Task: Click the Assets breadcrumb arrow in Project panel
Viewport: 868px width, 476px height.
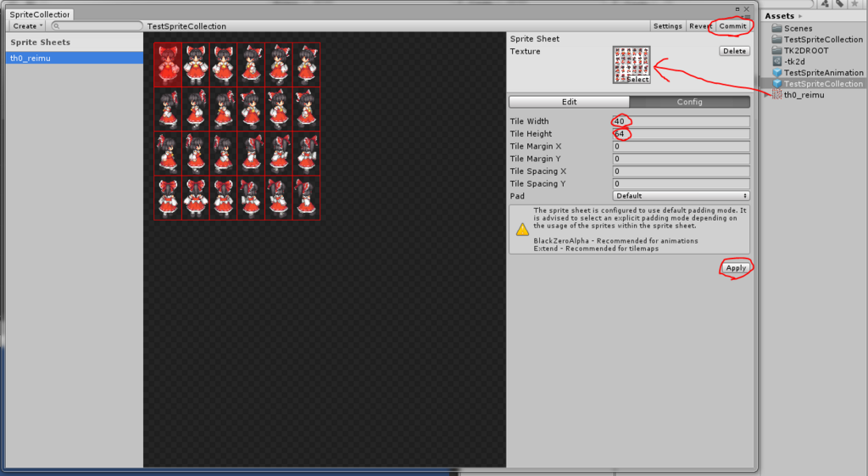Action: tap(800, 16)
